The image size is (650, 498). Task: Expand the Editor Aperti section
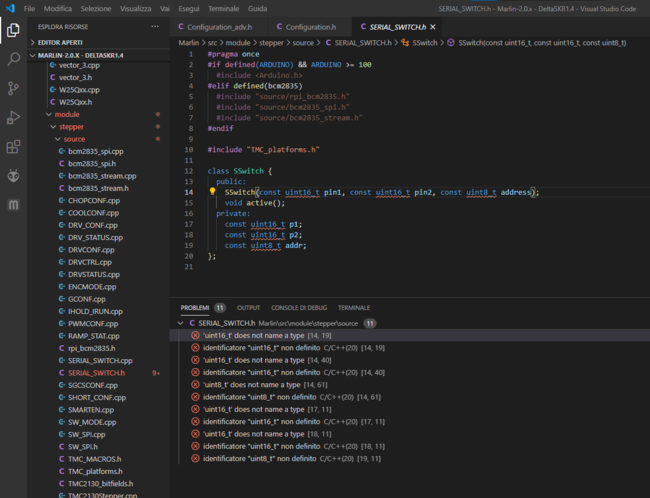61,43
